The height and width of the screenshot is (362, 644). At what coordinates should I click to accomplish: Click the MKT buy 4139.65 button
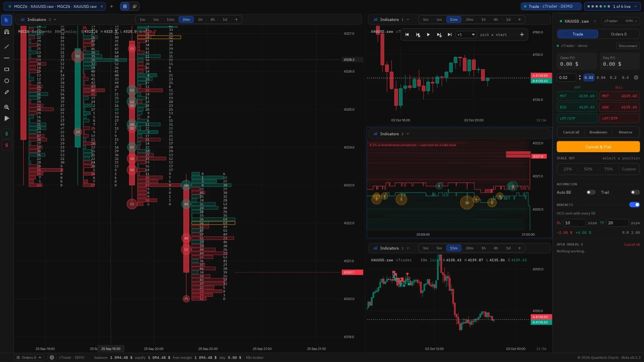pyautogui.click(x=577, y=96)
